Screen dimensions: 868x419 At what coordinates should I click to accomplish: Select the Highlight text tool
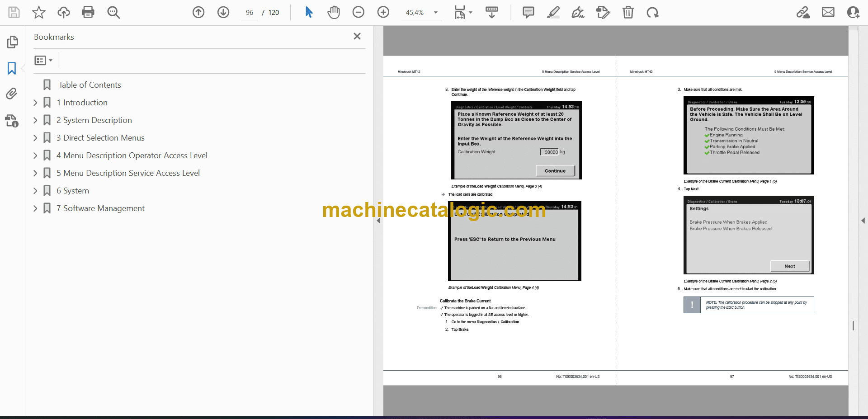click(x=553, y=12)
